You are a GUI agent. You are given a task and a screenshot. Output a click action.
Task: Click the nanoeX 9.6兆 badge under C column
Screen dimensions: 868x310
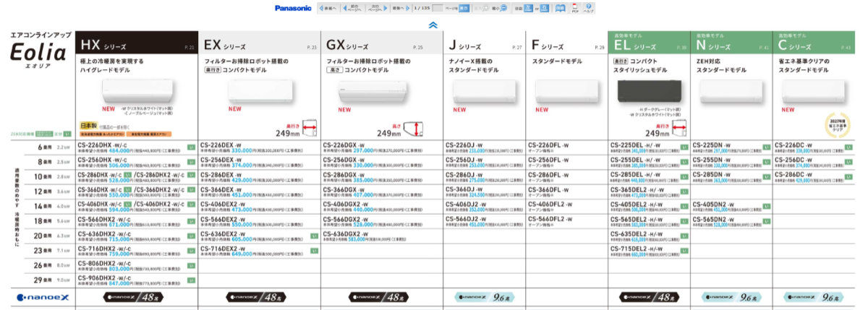pyautogui.click(x=812, y=297)
